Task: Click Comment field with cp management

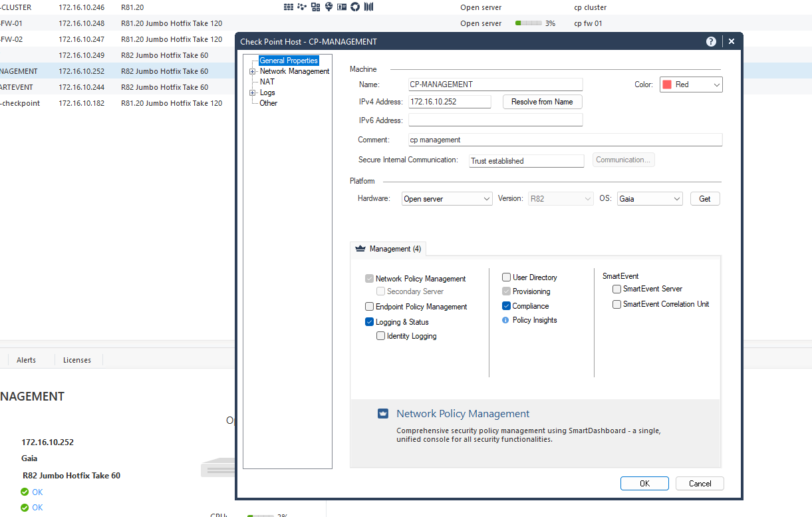Action: click(x=565, y=140)
